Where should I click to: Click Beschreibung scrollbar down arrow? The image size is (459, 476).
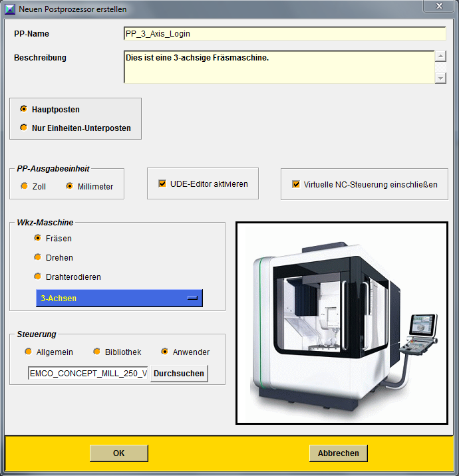coord(440,78)
